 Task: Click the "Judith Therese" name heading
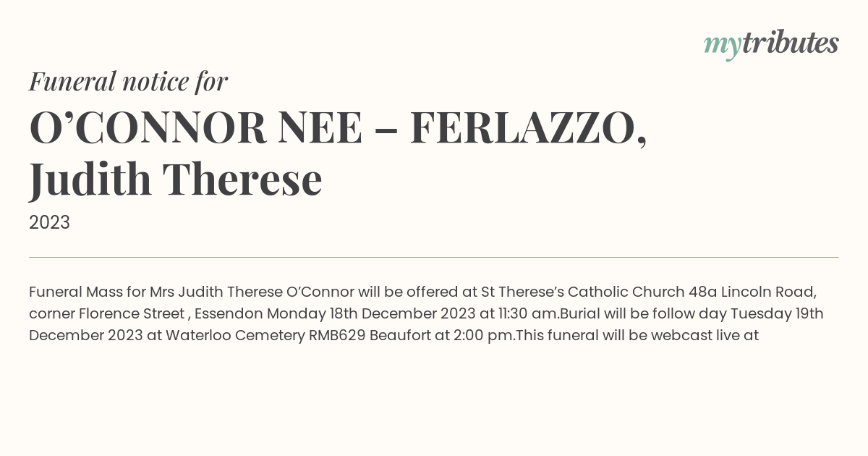point(176,180)
